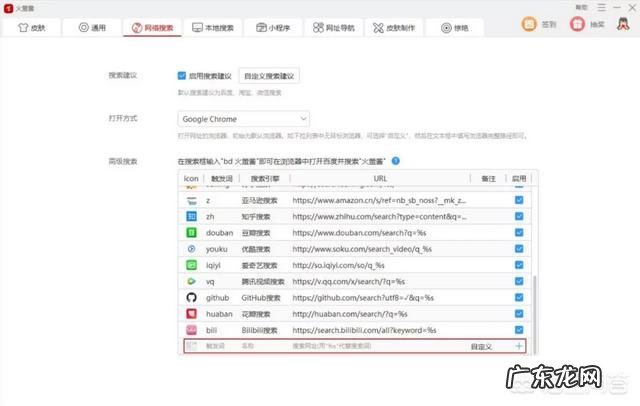Disable the douban search engine checkbox

(519, 233)
